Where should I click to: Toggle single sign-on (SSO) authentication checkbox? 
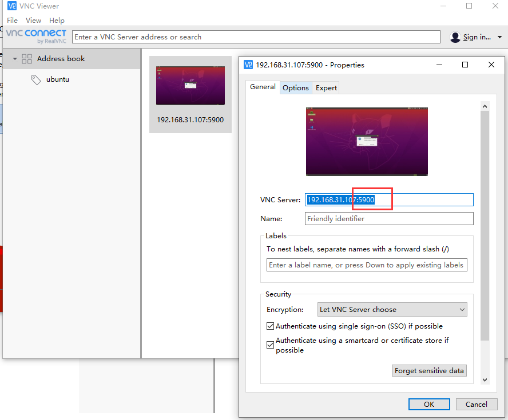270,326
